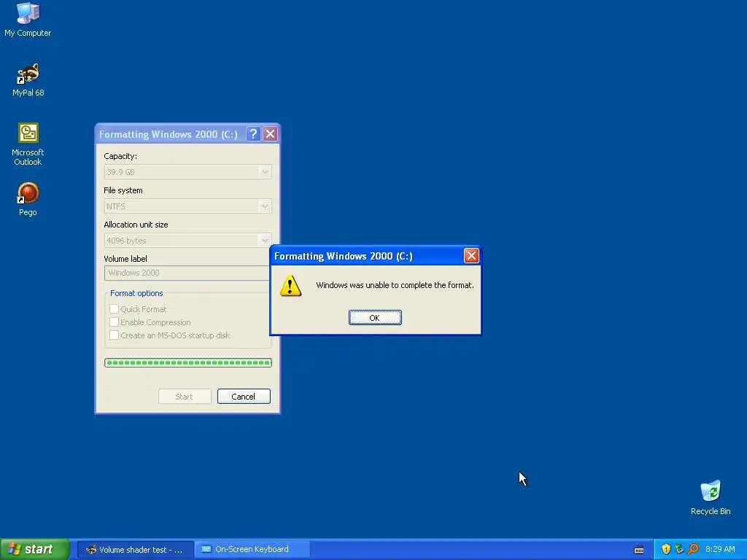Click the disabled Start button in Format dialog
Viewport: 747px width, 560px height.
coord(185,396)
